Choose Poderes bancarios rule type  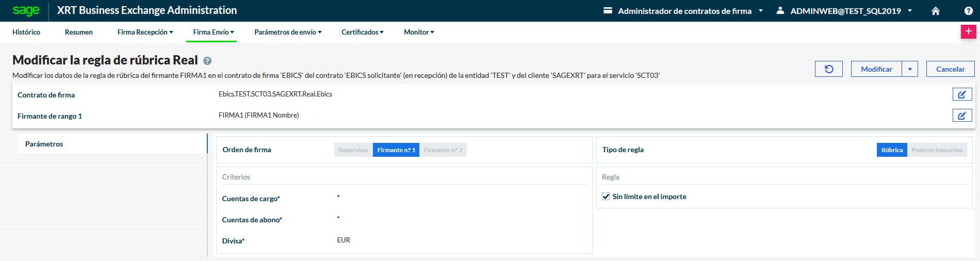[937, 150]
